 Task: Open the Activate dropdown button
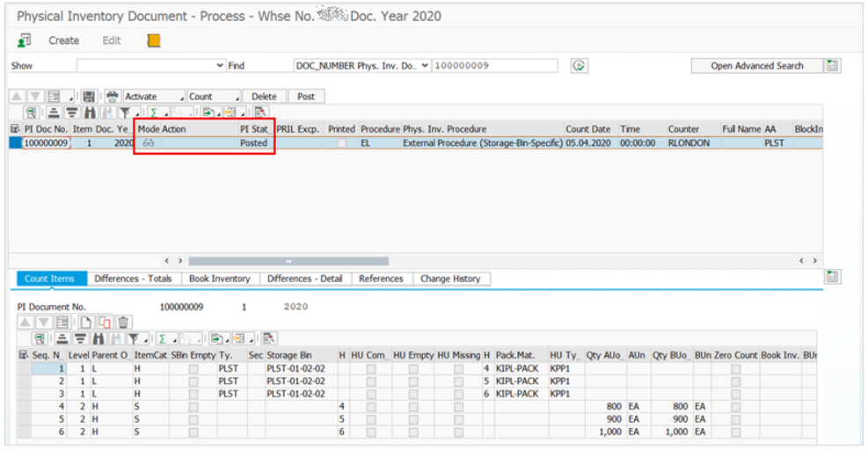(x=154, y=97)
